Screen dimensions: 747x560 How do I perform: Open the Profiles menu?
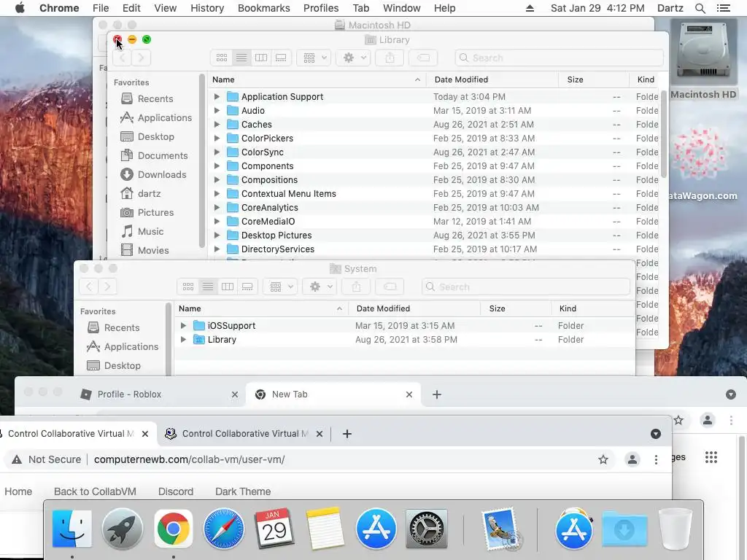coord(321,8)
